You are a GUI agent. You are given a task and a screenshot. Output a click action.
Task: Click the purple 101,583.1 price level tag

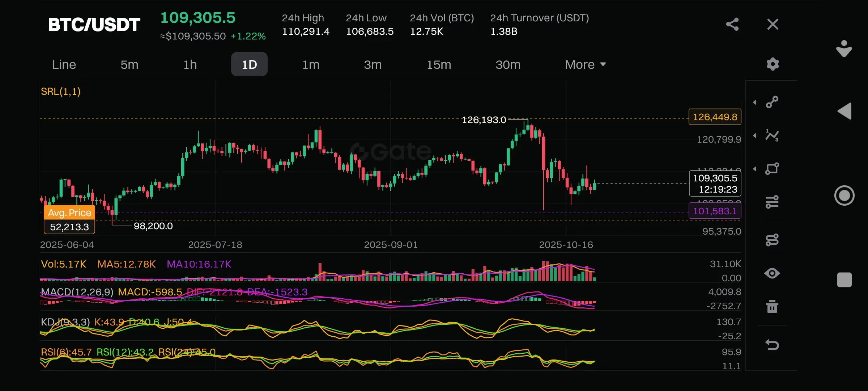[x=715, y=211]
